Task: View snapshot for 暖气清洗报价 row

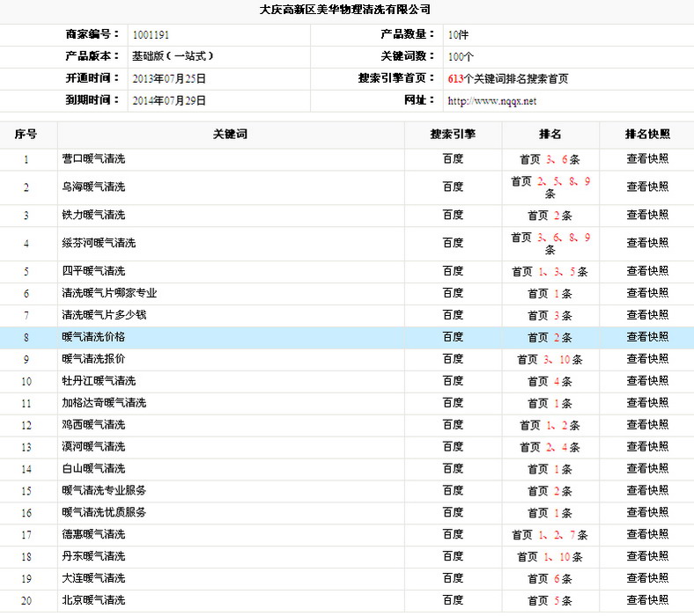Action: (647, 359)
